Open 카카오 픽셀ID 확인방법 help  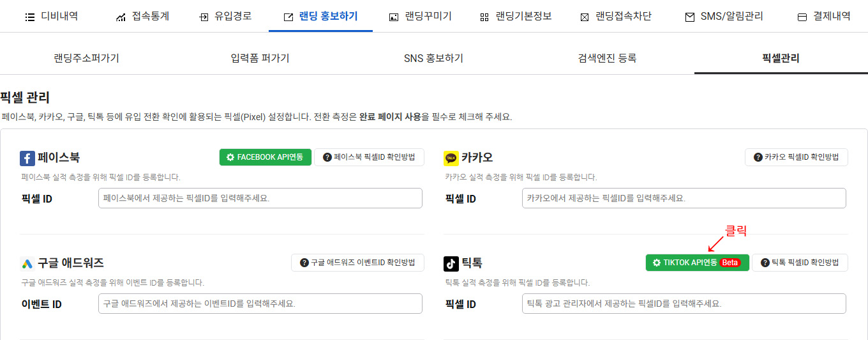(x=797, y=157)
